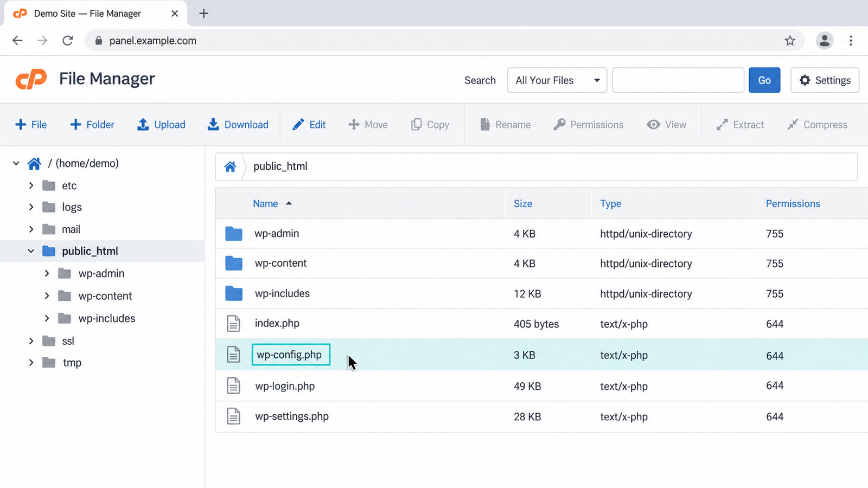Image resolution: width=868 pixels, height=488 pixels.
Task: Click the Upload toolbar button
Action: click(161, 125)
